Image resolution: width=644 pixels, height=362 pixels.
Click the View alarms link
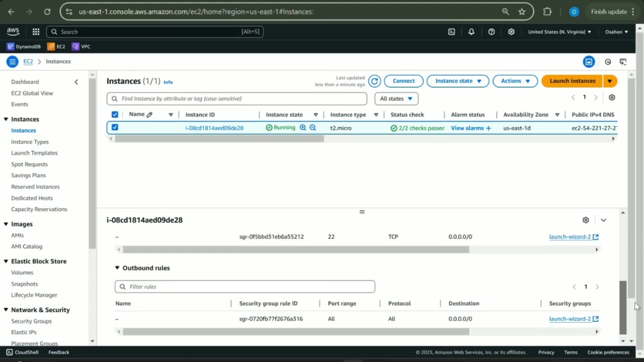pos(467,128)
